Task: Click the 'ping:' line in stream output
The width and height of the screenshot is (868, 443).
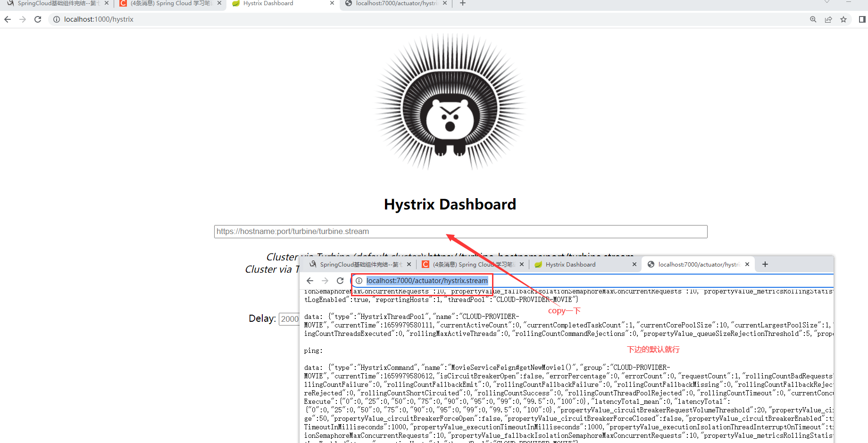Action: [313, 351]
